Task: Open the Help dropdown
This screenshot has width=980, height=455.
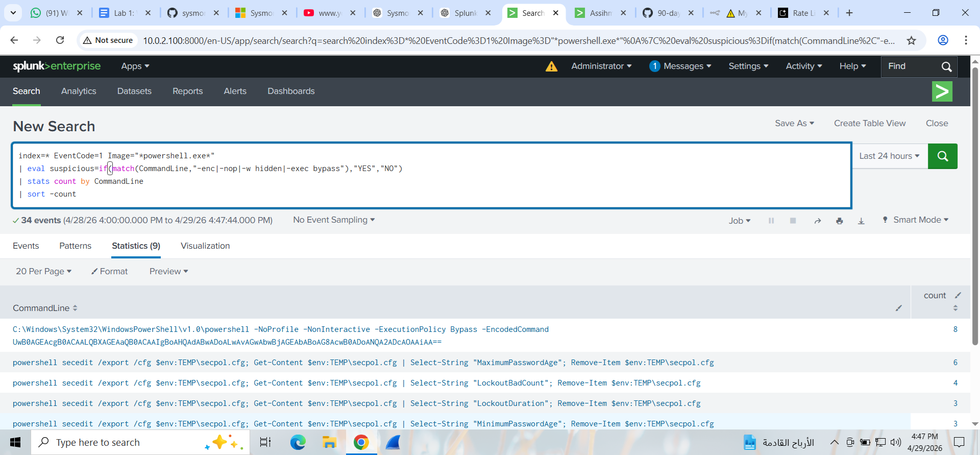Action: [x=853, y=66]
